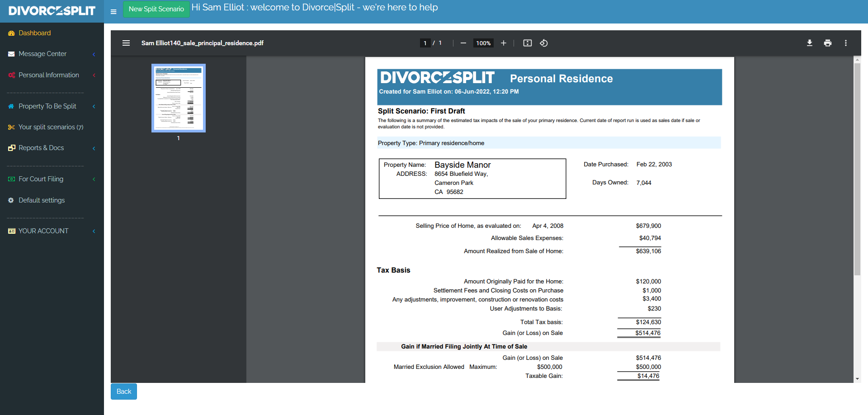Expand the Personal Information section
The width and height of the screenshot is (868, 415).
click(48, 75)
